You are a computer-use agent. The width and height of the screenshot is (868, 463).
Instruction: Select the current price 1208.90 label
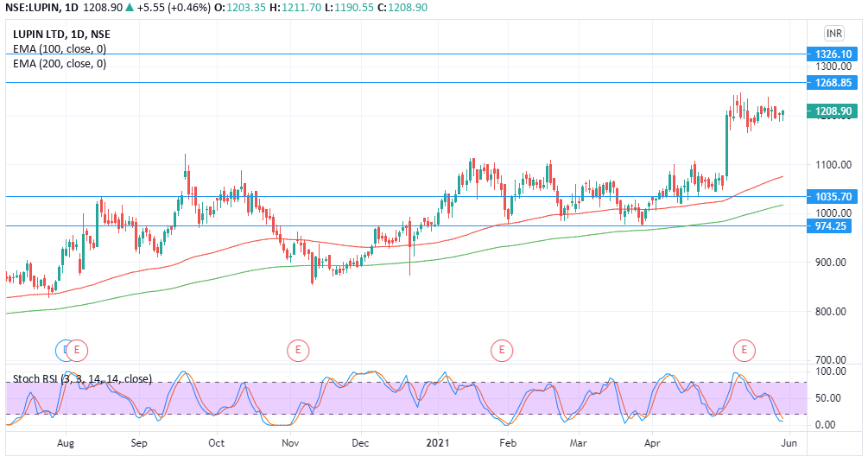click(833, 111)
